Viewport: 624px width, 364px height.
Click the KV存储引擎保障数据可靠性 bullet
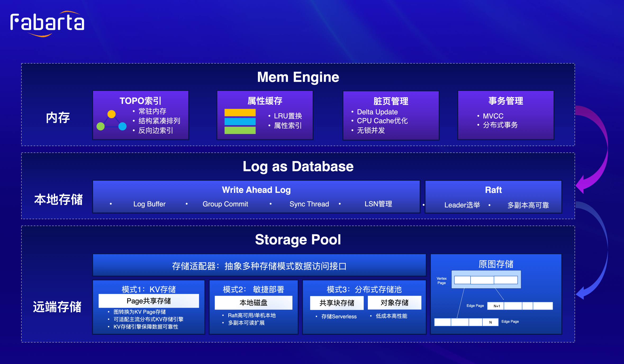(x=146, y=327)
